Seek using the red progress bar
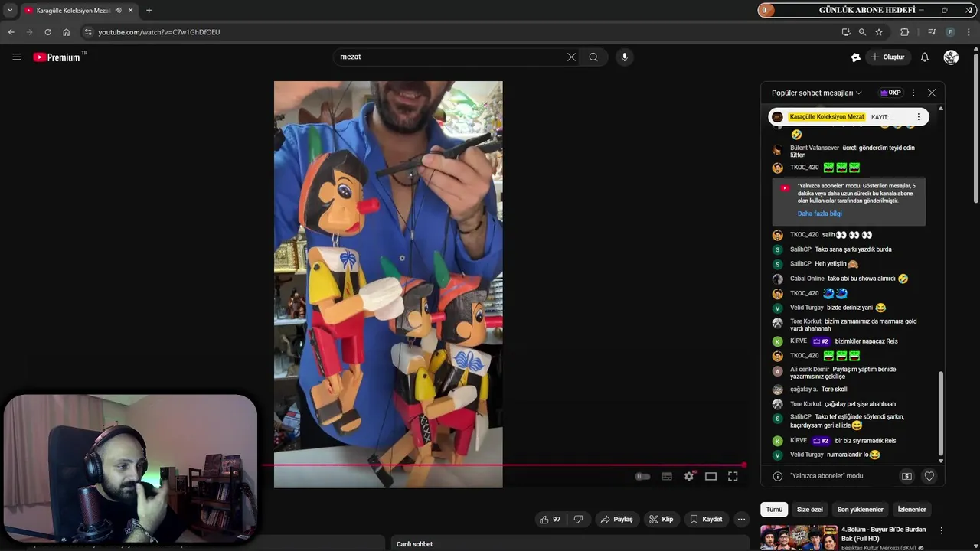 tap(503, 465)
